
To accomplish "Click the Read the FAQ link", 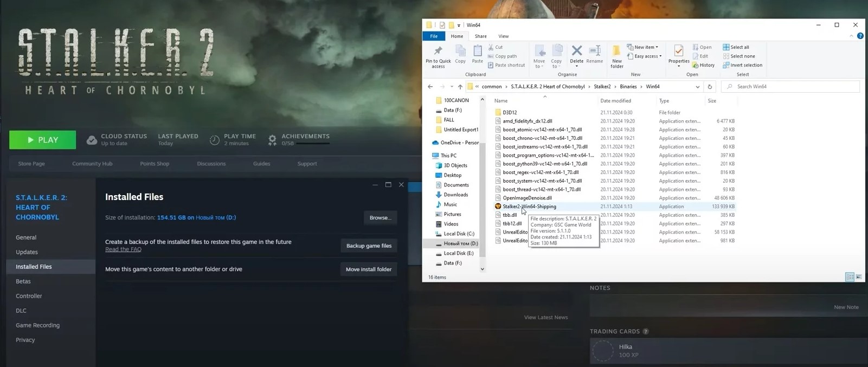I will click(123, 249).
